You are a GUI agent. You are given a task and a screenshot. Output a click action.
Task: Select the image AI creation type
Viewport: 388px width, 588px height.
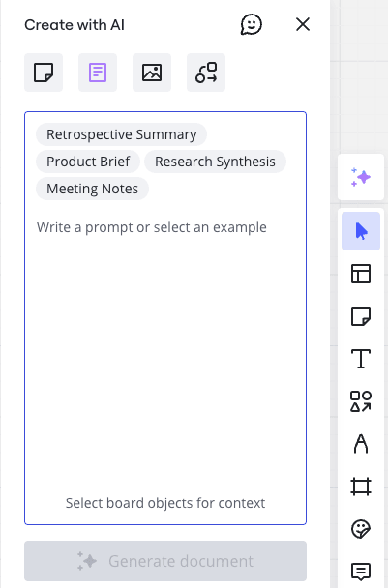(x=152, y=73)
